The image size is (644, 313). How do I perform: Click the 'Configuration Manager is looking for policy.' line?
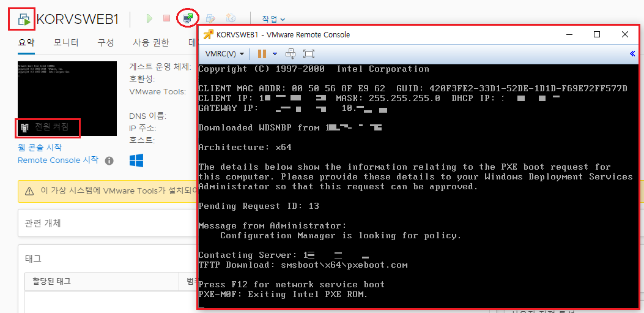[x=341, y=236]
